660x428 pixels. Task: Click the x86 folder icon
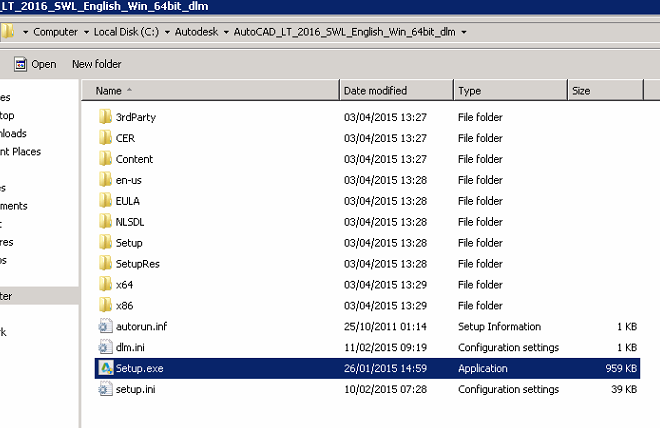(105, 305)
